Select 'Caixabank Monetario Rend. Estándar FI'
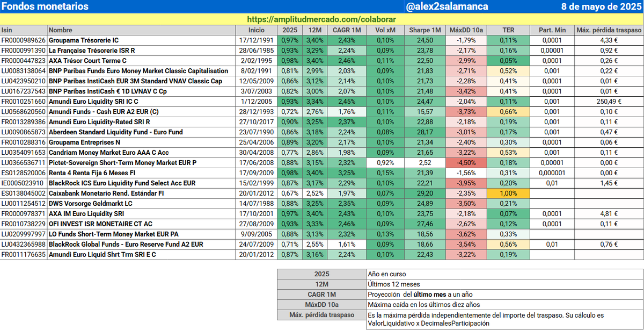 click(x=106, y=193)
